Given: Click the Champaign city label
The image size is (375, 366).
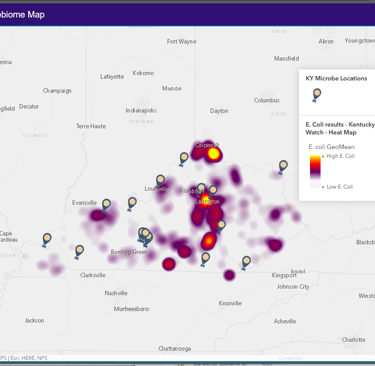Looking at the screenshot, I should click(57, 91).
